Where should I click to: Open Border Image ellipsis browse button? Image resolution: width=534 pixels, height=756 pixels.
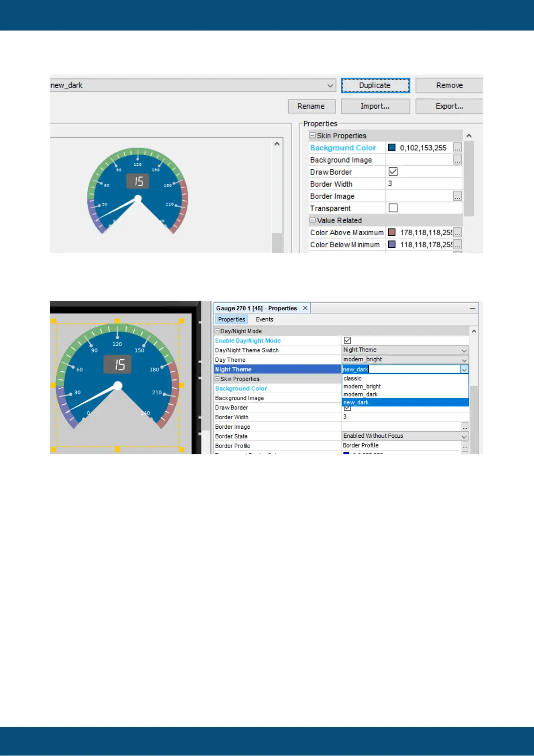coord(457,196)
